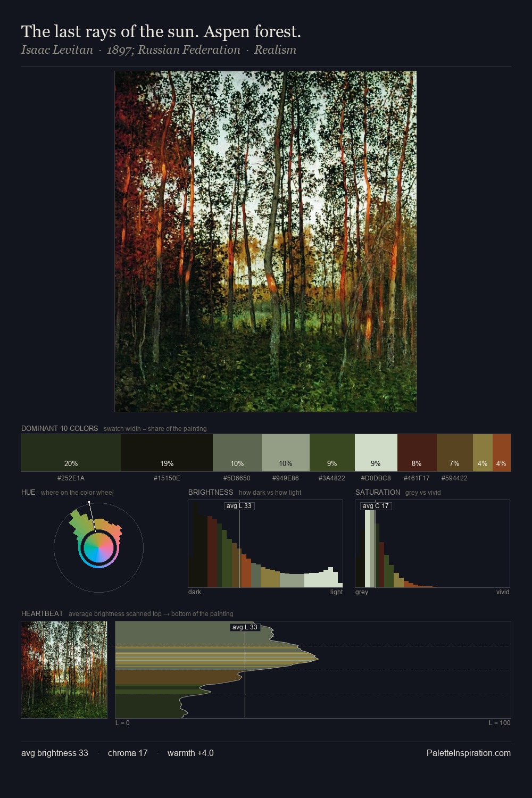This screenshot has width=532, height=798.
Task: Visit PaletteInspiration.com link in footer
Action: tap(469, 753)
